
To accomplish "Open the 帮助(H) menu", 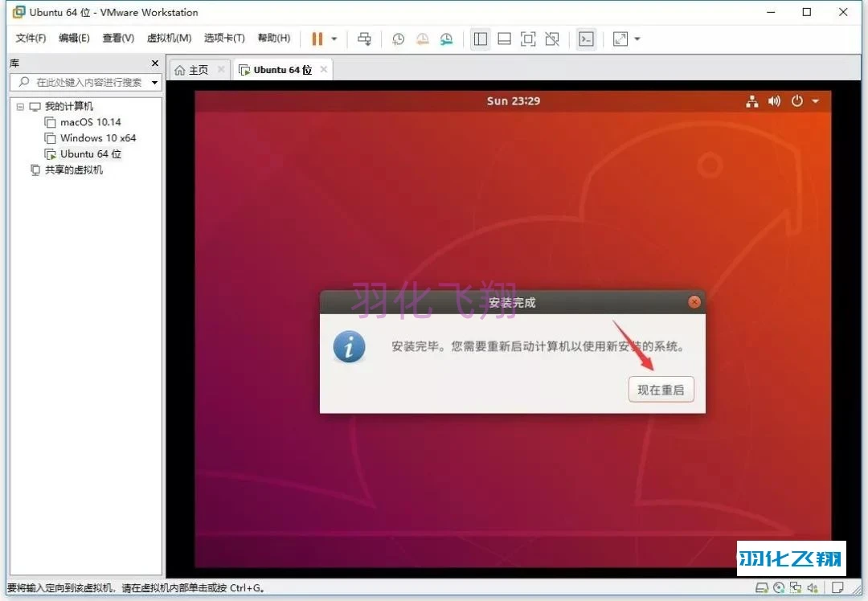I will point(274,38).
